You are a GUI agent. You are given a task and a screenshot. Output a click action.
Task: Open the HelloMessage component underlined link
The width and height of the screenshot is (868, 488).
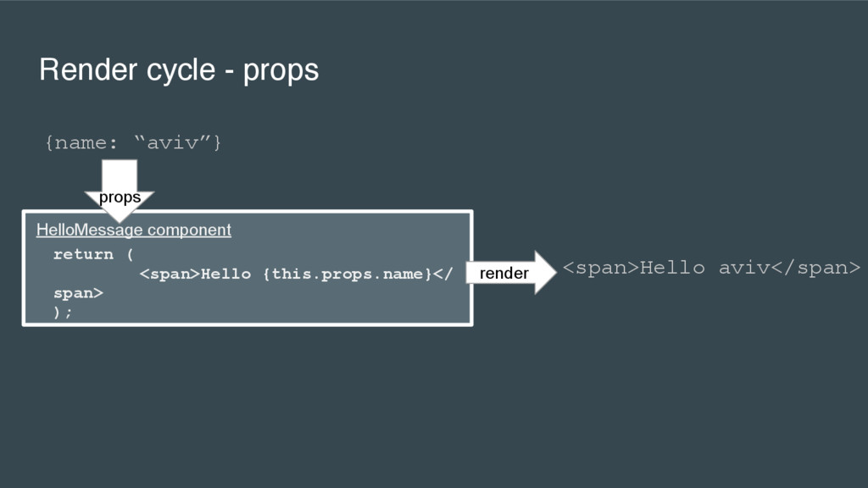133,230
